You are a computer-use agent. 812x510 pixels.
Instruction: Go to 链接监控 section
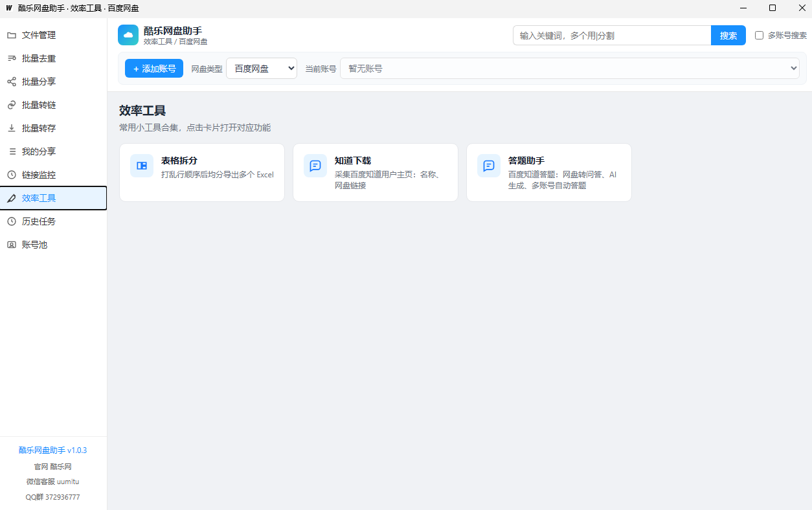pyautogui.click(x=53, y=175)
